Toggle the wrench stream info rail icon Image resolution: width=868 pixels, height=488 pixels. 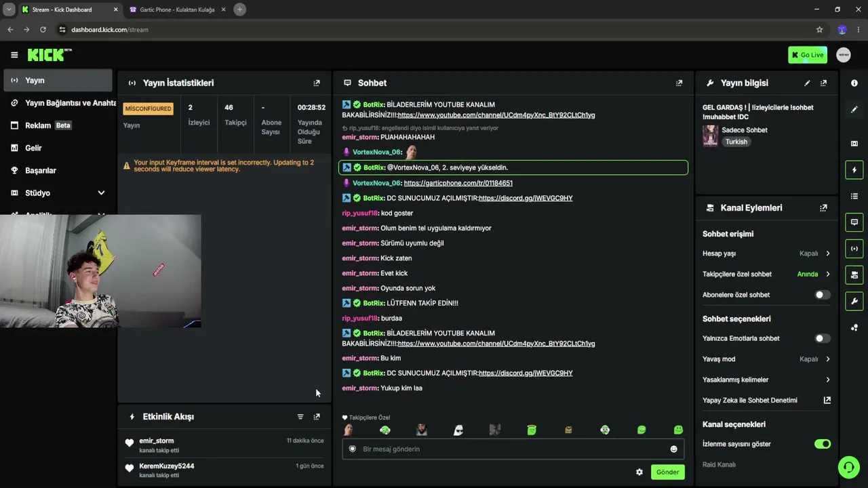pyautogui.click(x=854, y=301)
